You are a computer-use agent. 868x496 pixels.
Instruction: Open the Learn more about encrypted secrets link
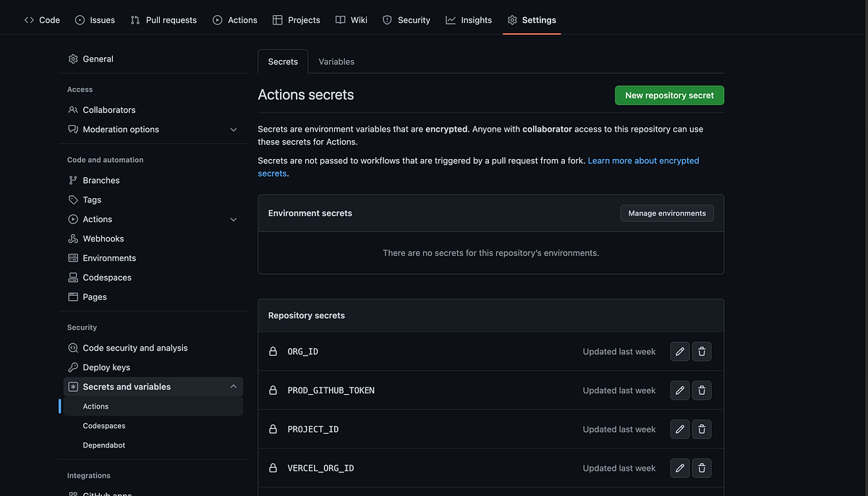(x=643, y=160)
